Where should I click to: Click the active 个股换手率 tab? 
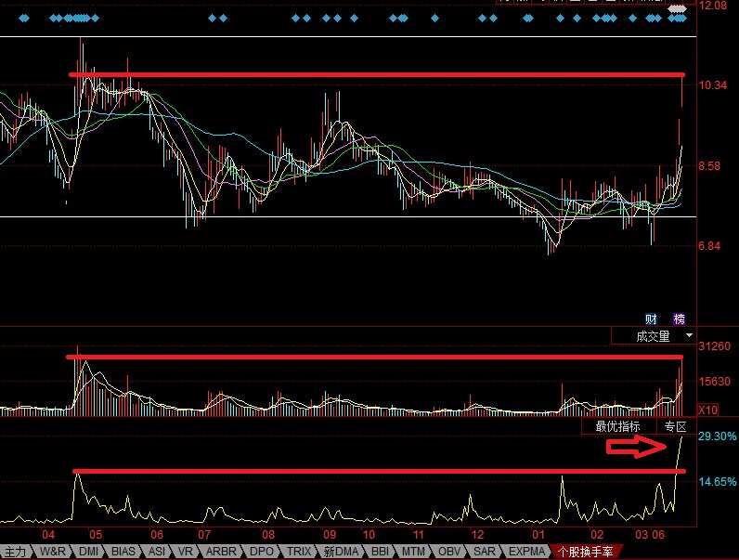tap(585, 552)
